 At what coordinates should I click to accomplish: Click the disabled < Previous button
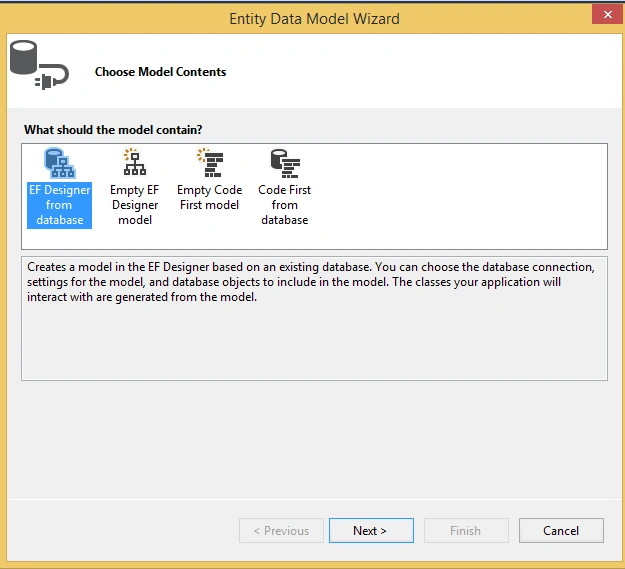pos(281,530)
